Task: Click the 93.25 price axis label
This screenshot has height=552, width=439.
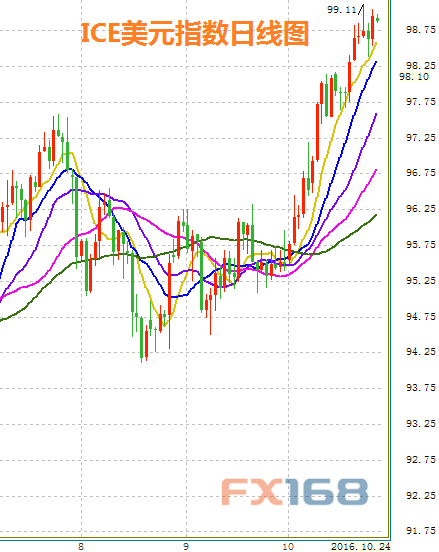Action: 421,424
